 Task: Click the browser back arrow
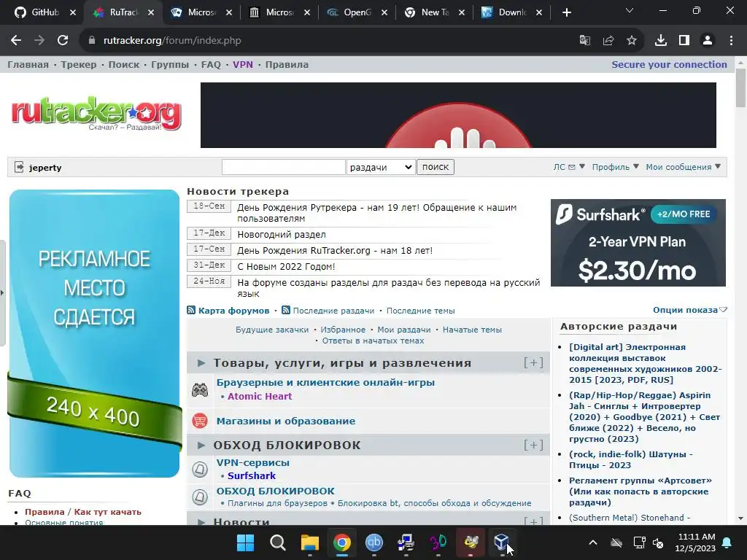(x=16, y=41)
